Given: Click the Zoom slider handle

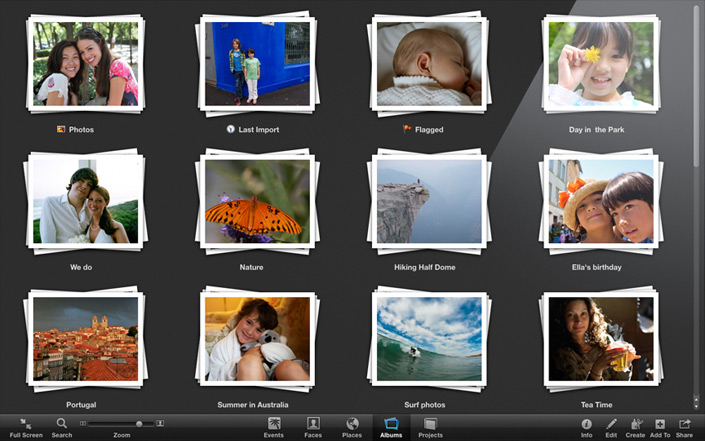Looking at the screenshot, I should coord(139,424).
